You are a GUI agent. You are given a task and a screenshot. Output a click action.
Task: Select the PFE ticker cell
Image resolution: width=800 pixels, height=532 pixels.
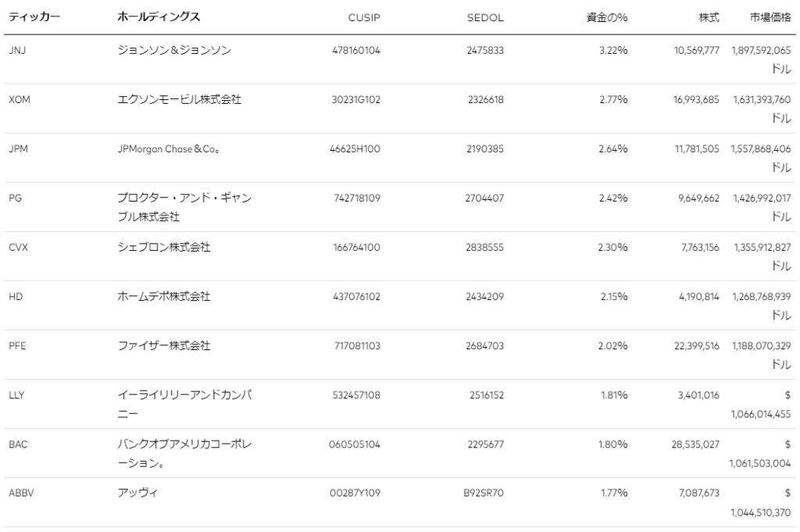pyautogui.click(x=17, y=346)
